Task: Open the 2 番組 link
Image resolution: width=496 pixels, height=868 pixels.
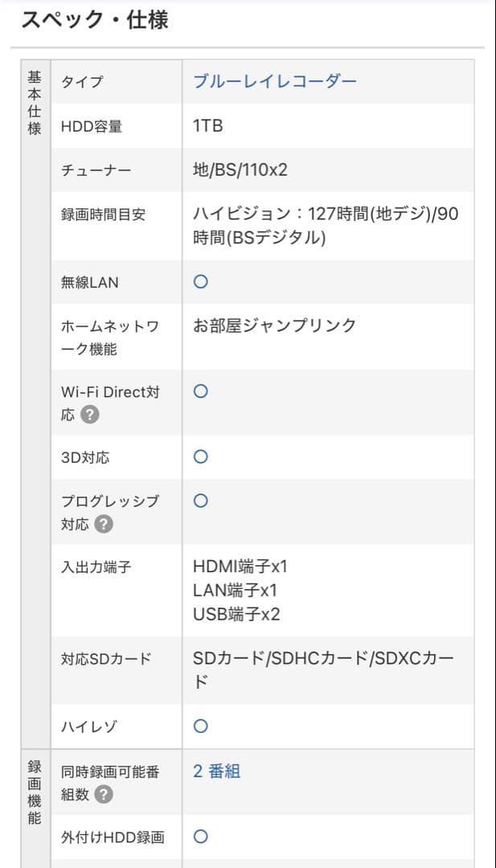Action: pyautogui.click(x=216, y=772)
